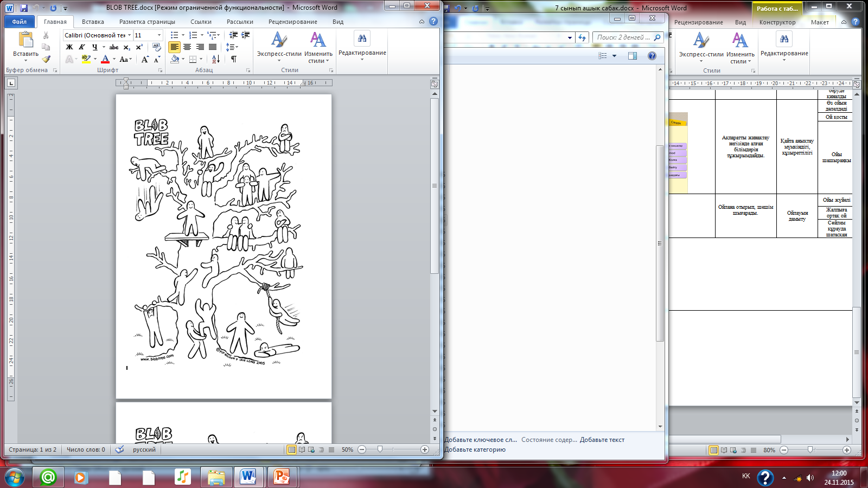Open the Абзац dialog launcher
The image size is (868, 488).
coord(248,70)
